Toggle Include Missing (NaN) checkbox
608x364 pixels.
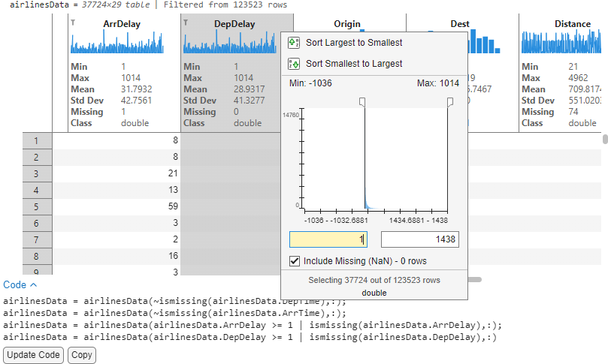[x=295, y=262]
